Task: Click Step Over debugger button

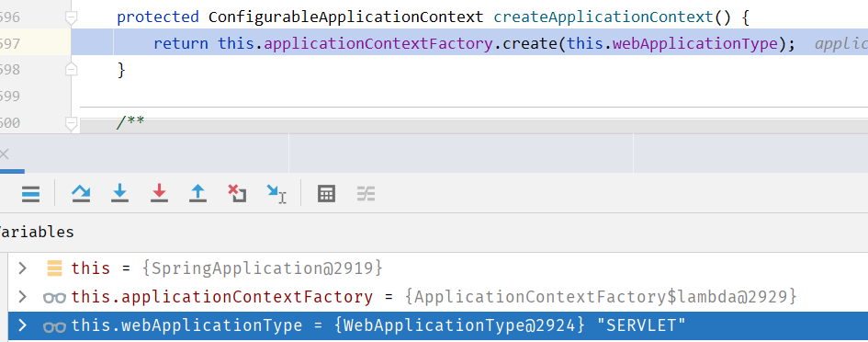Action: pyautogui.click(x=81, y=193)
